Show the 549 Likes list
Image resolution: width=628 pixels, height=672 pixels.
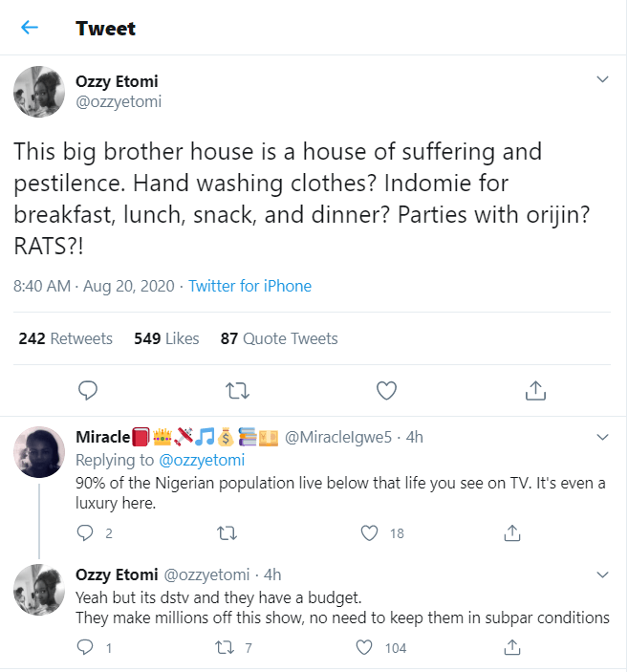tap(167, 338)
